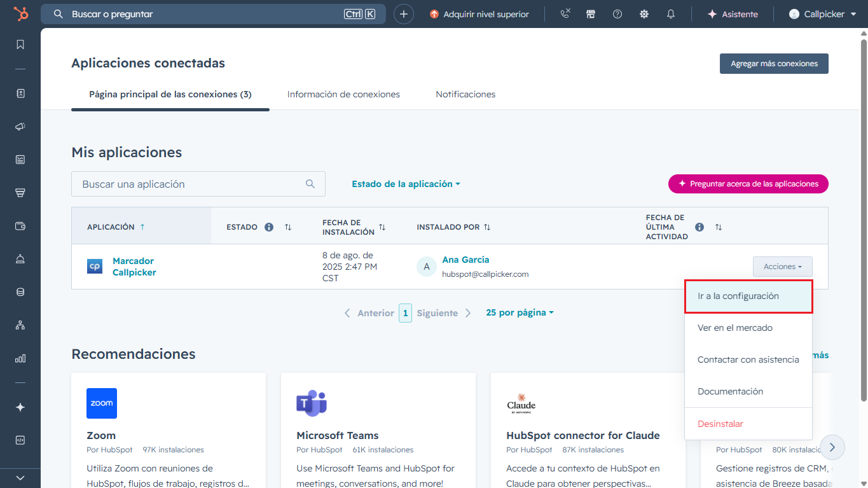868x488 pixels.
Task: Expand the left sidebar with bottom chevron
Action: (x=20, y=478)
